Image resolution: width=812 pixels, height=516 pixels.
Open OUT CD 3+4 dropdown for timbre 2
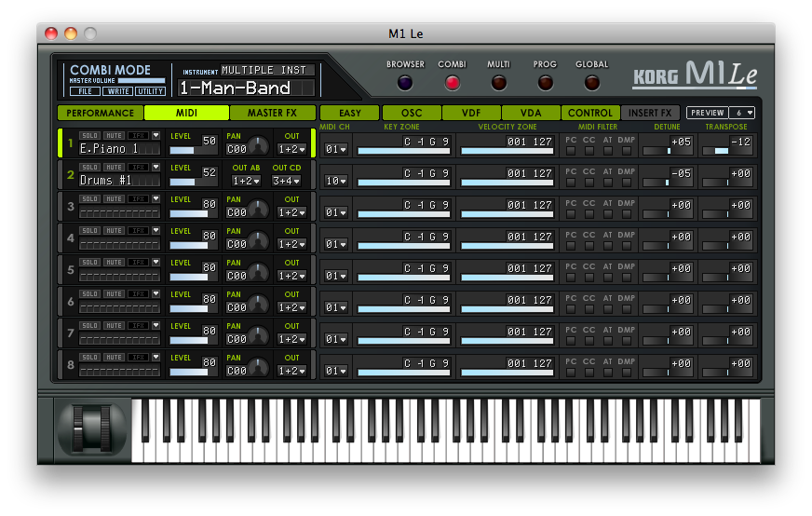(287, 181)
